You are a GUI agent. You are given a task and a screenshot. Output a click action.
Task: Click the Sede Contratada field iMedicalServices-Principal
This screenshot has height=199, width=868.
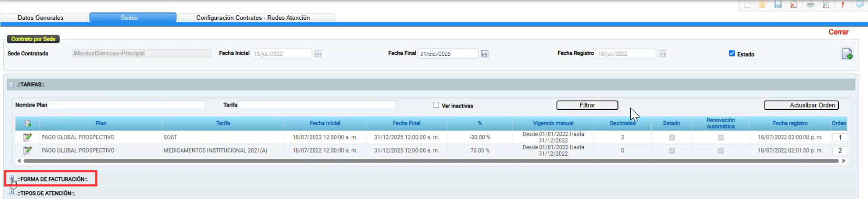click(142, 53)
